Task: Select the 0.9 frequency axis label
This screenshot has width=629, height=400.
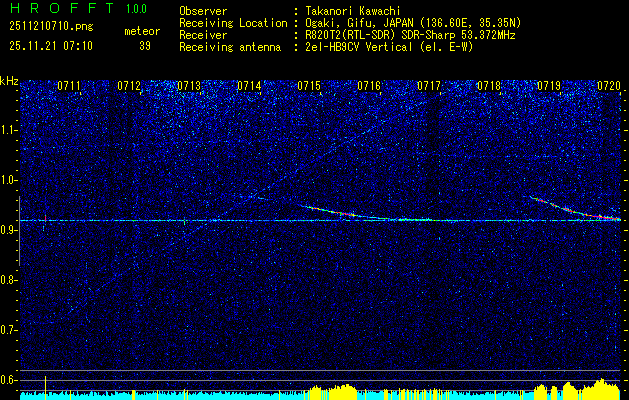Action: click(x=9, y=230)
